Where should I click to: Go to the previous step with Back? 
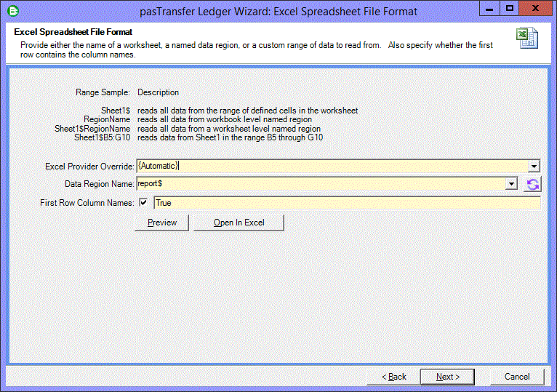tap(393, 377)
